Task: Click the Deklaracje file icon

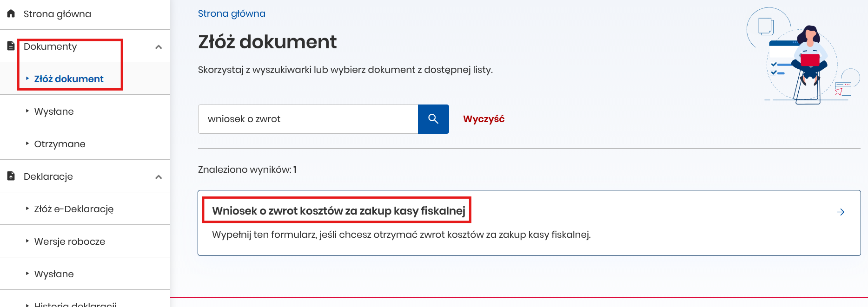Action: (11, 176)
